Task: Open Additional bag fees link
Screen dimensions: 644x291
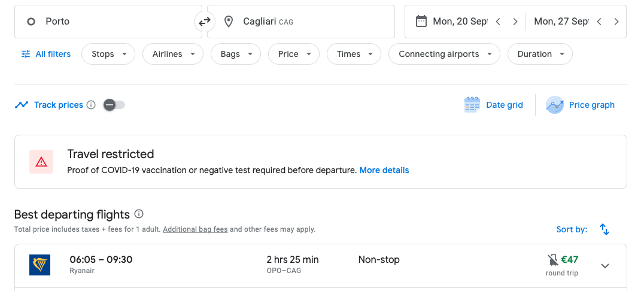Action: click(x=195, y=229)
